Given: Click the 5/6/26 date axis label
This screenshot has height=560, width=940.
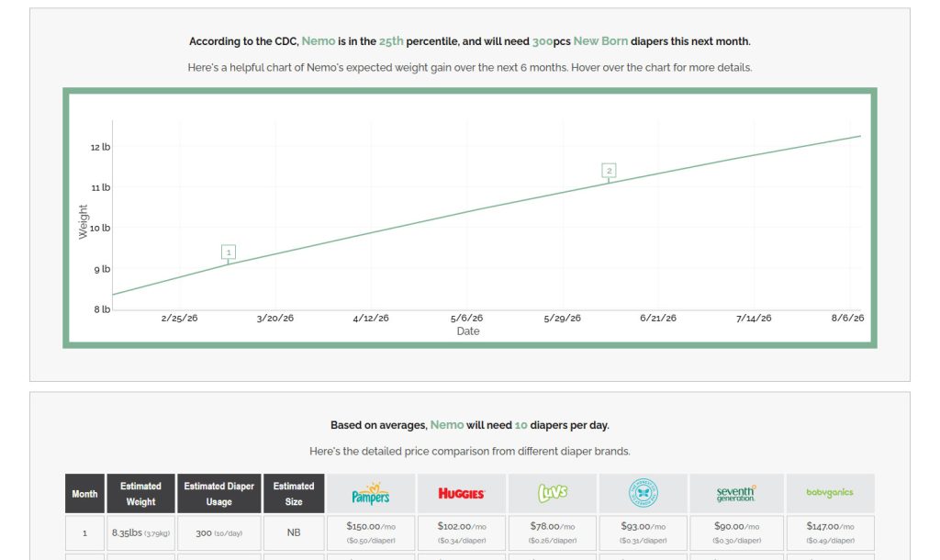Looking at the screenshot, I should [466, 318].
